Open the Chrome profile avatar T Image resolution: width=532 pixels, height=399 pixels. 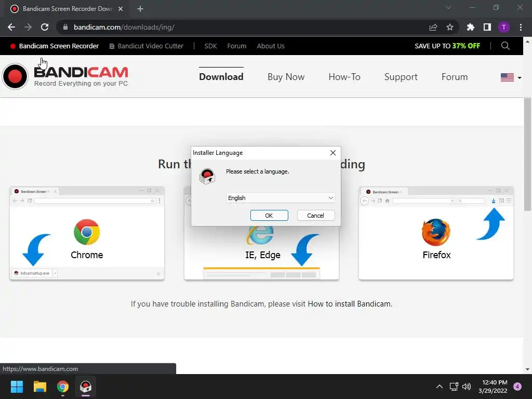504,27
